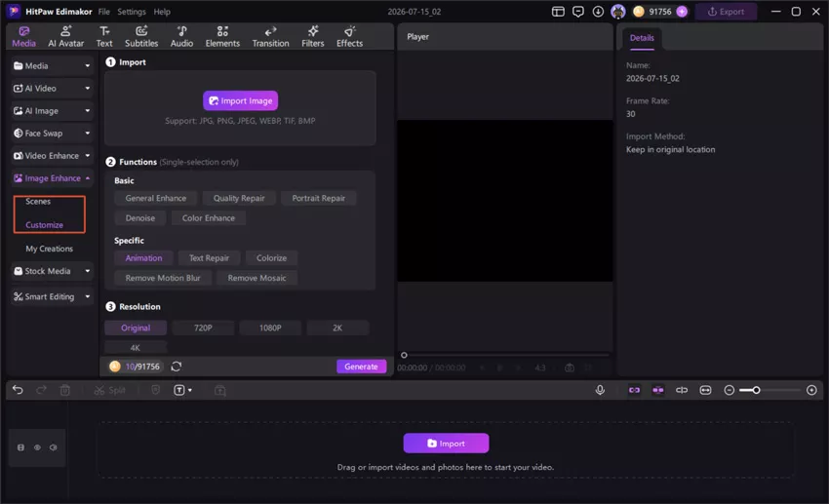Select General Enhance function
The image size is (829, 504).
[x=155, y=198]
